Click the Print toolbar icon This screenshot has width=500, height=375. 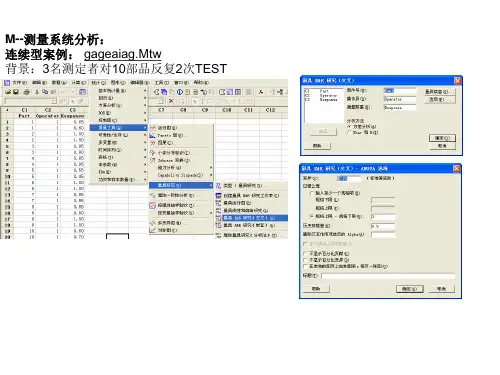click(27, 92)
